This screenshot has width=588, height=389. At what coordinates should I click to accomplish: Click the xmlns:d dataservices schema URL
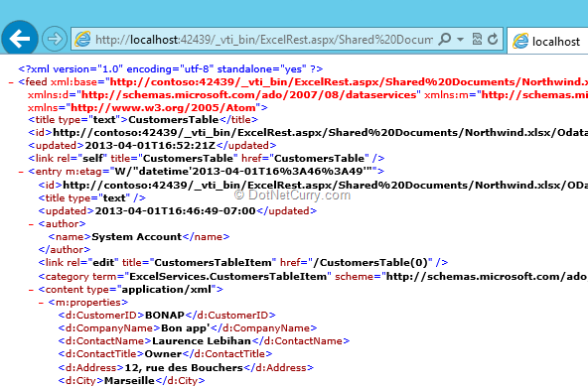tap(248, 95)
